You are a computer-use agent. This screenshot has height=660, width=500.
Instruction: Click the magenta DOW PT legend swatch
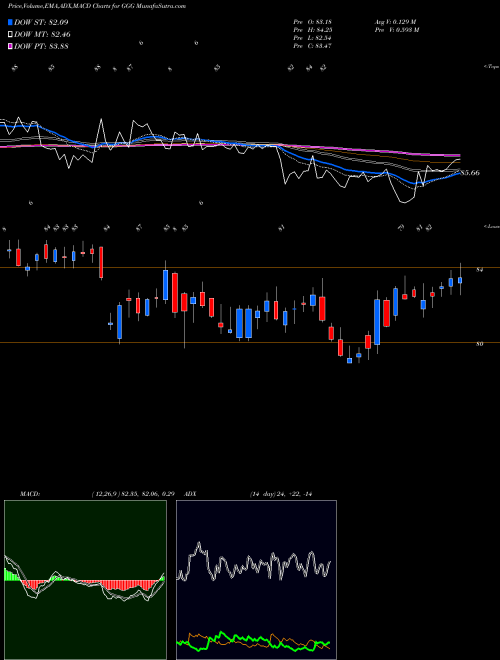10,46
